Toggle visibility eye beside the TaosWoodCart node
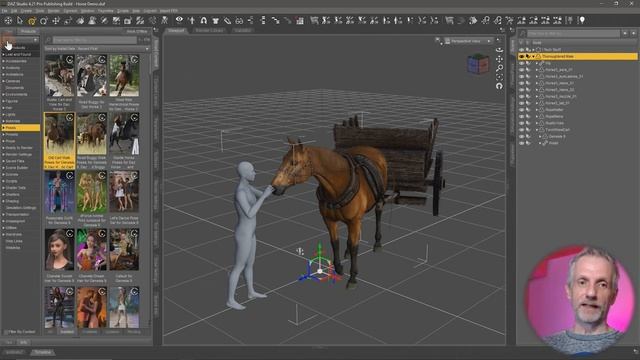Image resolution: width=640 pixels, height=360 pixels. pos(521,130)
